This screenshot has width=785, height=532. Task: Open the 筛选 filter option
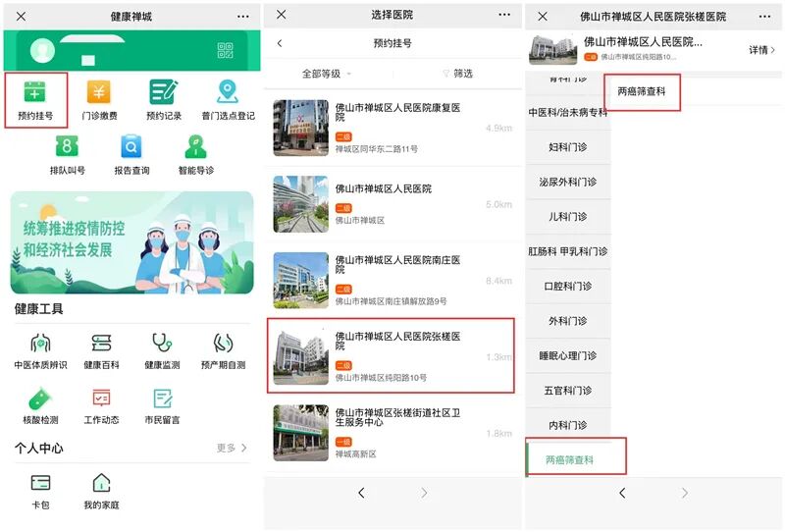(457, 74)
